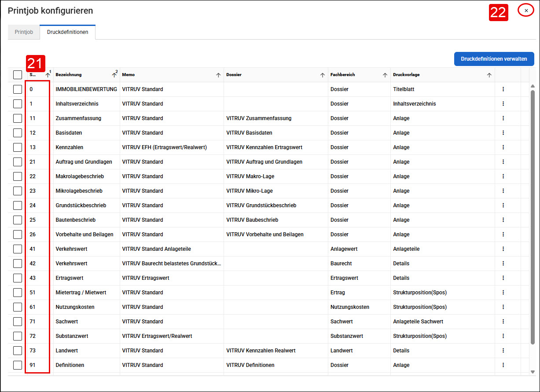Image resolution: width=540 pixels, height=392 pixels.
Task: Select the Druckdefinitionen tab
Action: coord(68,32)
